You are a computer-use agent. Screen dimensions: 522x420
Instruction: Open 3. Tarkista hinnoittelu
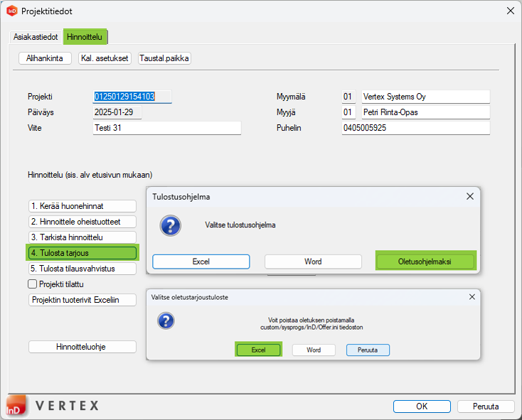click(82, 237)
